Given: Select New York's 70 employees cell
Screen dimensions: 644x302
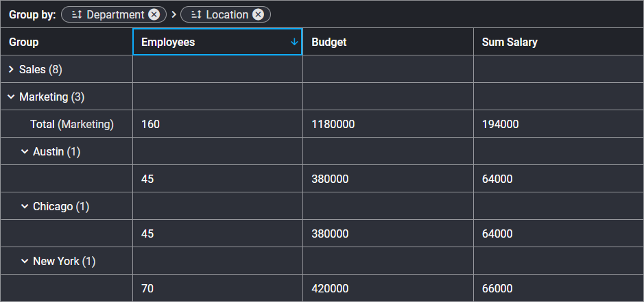Looking at the screenshot, I should pos(217,288).
